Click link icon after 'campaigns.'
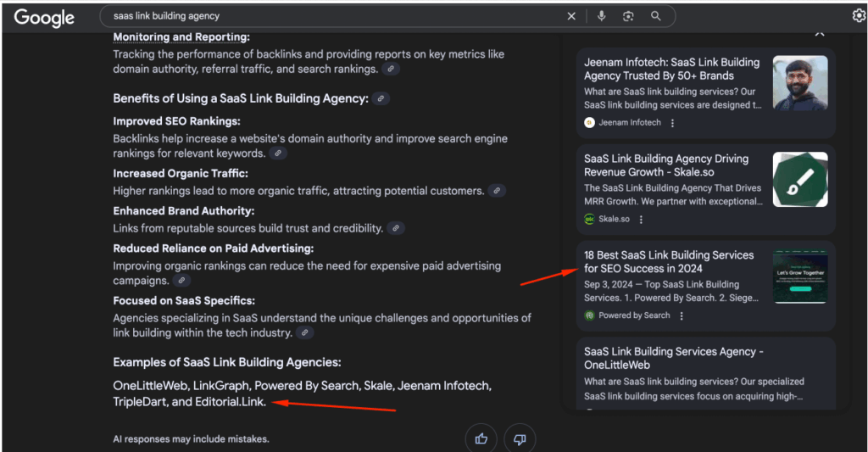Viewport: 868px width, 452px height. pyautogui.click(x=181, y=281)
